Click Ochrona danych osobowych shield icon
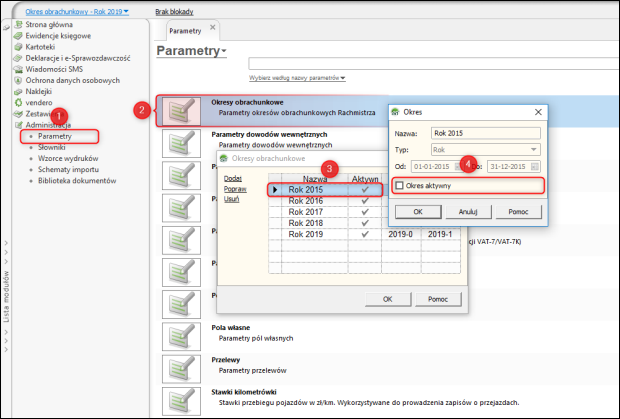The image size is (620, 419). (18, 80)
